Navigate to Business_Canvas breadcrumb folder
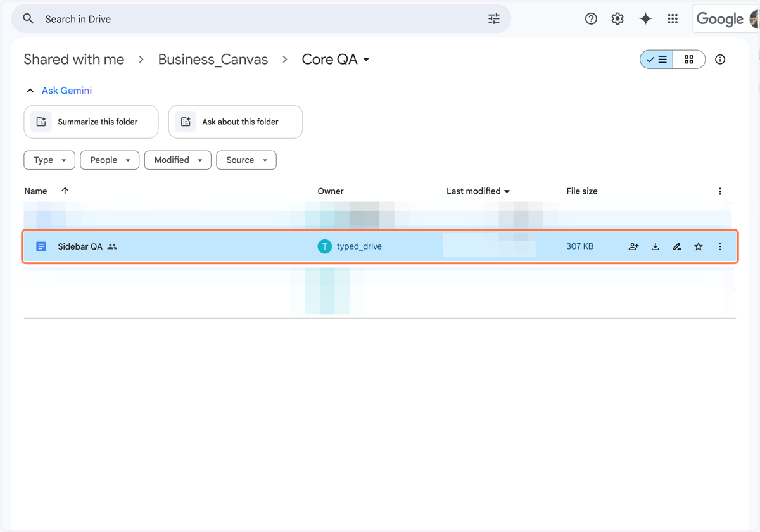The width and height of the screenshot is (760, 532). click(213, 60)
